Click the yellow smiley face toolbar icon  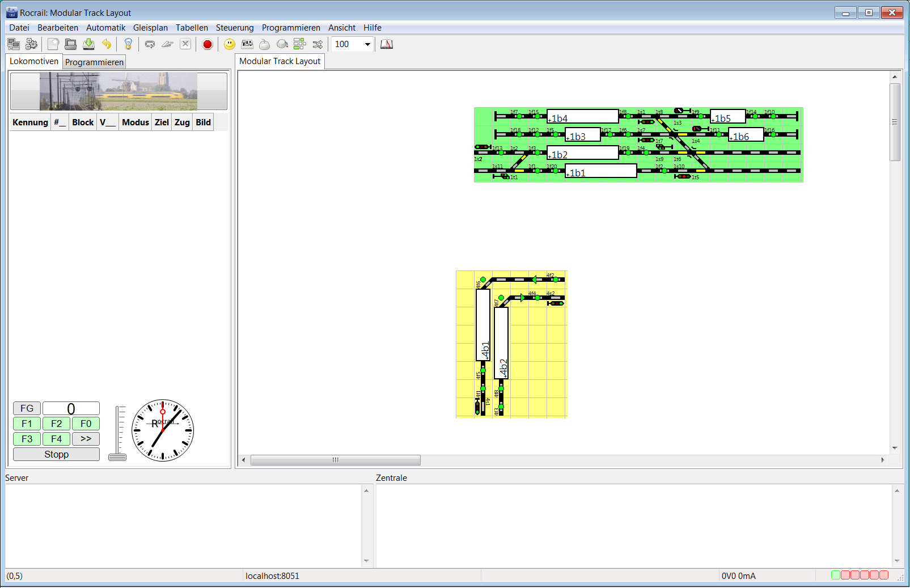click(x=230, y=44)
